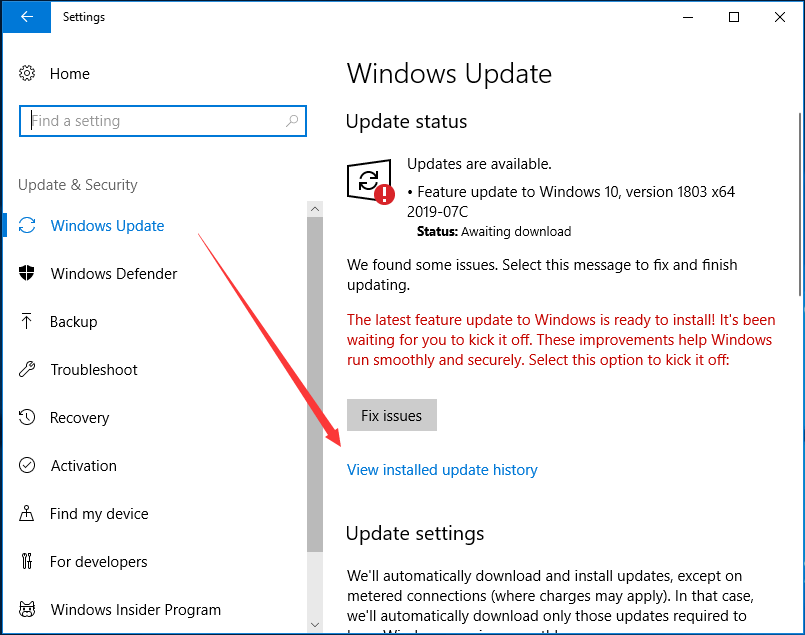Focus the Find a setting search box
Screen dimensions: 805x635
tap(163, 121)
